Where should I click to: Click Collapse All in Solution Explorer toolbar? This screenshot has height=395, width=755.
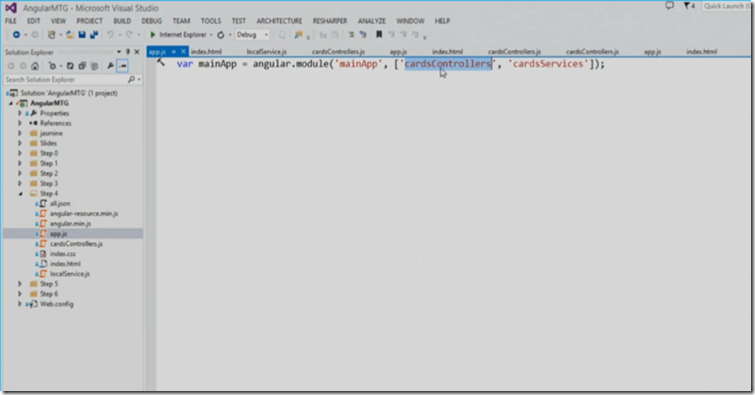(x=82, y=66)
